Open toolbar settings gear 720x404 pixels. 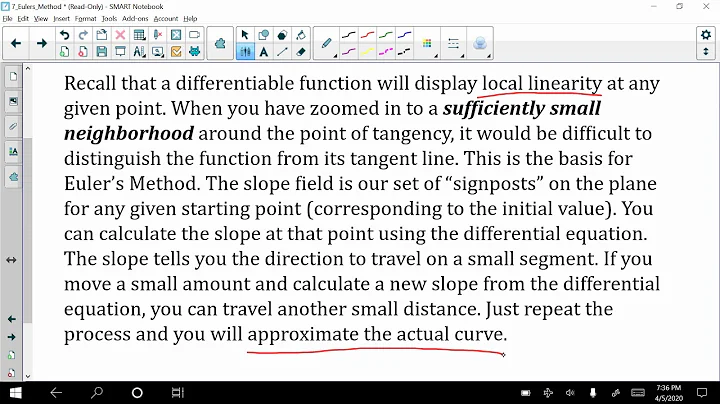click(x=706, y=35)
